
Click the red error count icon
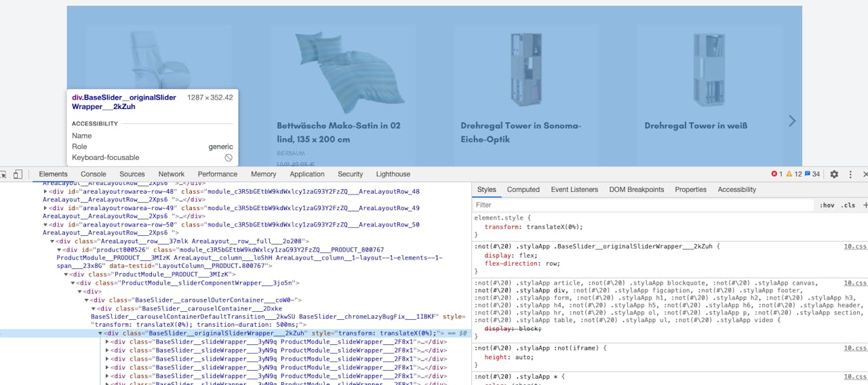click(774, 174)
